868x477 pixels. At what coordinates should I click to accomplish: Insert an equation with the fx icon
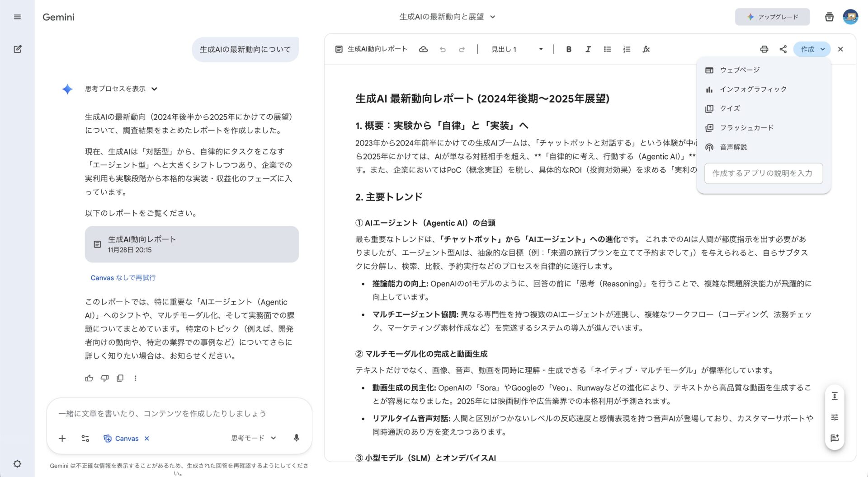pyautogui.click(x=646, y=49)
